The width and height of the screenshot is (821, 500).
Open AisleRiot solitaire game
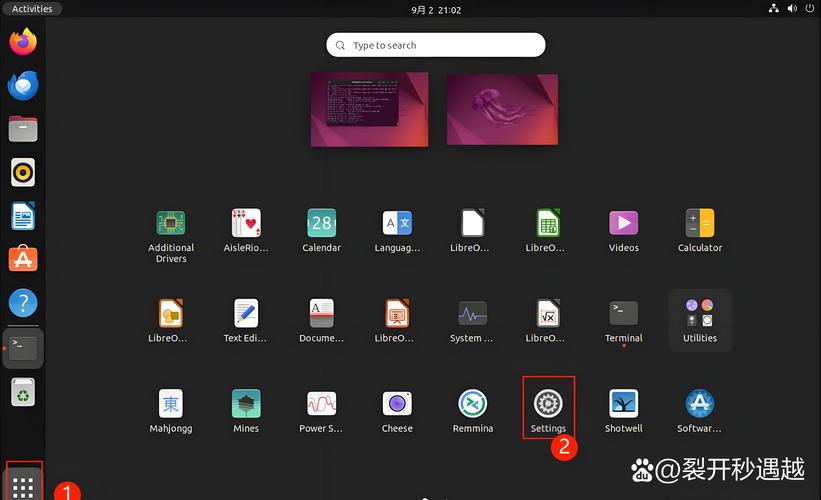(246, 230)
